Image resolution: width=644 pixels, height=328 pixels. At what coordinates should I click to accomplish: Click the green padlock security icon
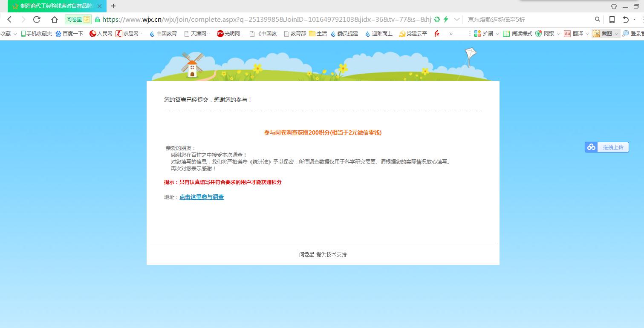[98, 20]
